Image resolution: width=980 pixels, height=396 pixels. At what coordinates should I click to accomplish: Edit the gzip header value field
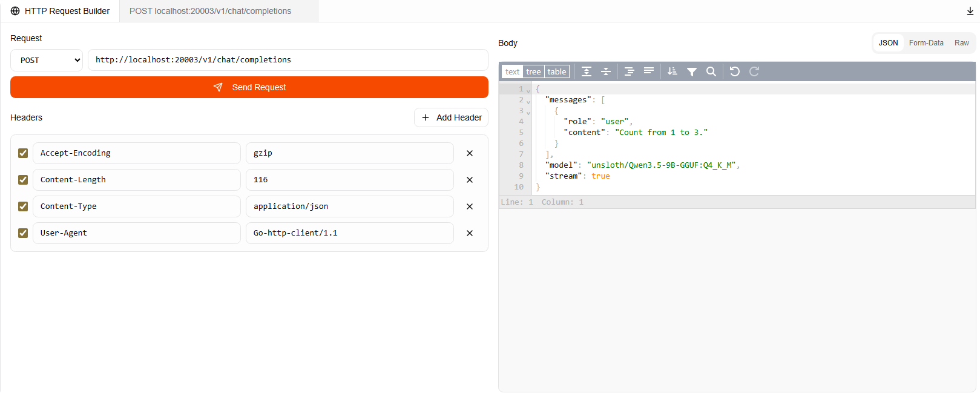(350, 153)
